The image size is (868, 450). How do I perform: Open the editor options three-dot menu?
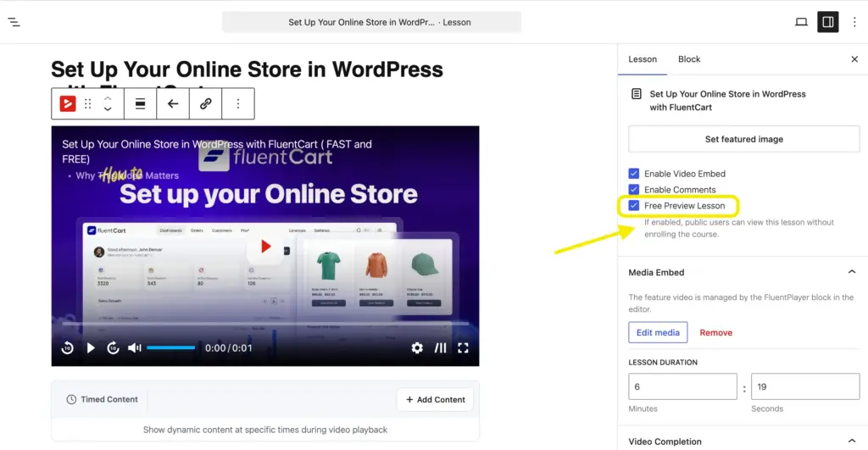[x=854, y=22]
